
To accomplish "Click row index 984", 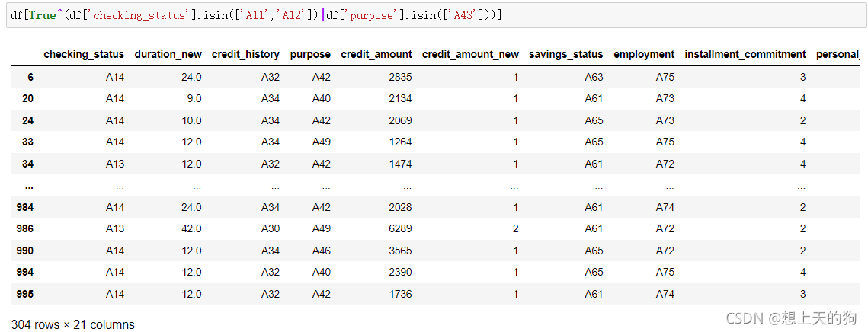I will (x=25, y=207).
